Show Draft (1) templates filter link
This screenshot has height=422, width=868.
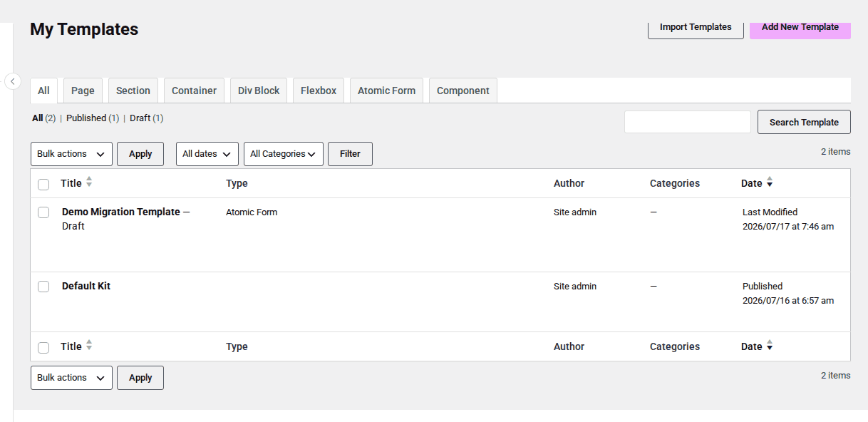pyautogui.click(x=146, y=118)
